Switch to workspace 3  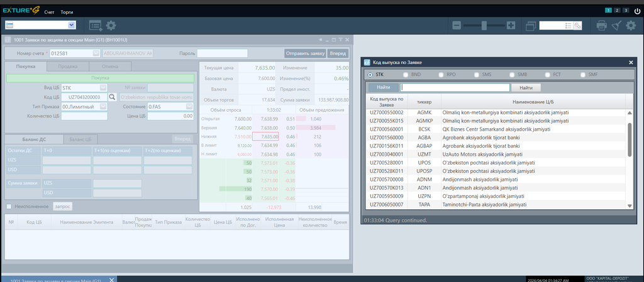(626, 10)
